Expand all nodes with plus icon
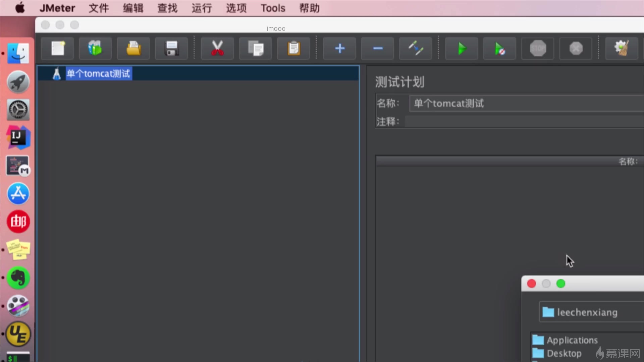The height and width of the screenshot is (362, 644). 339,49
